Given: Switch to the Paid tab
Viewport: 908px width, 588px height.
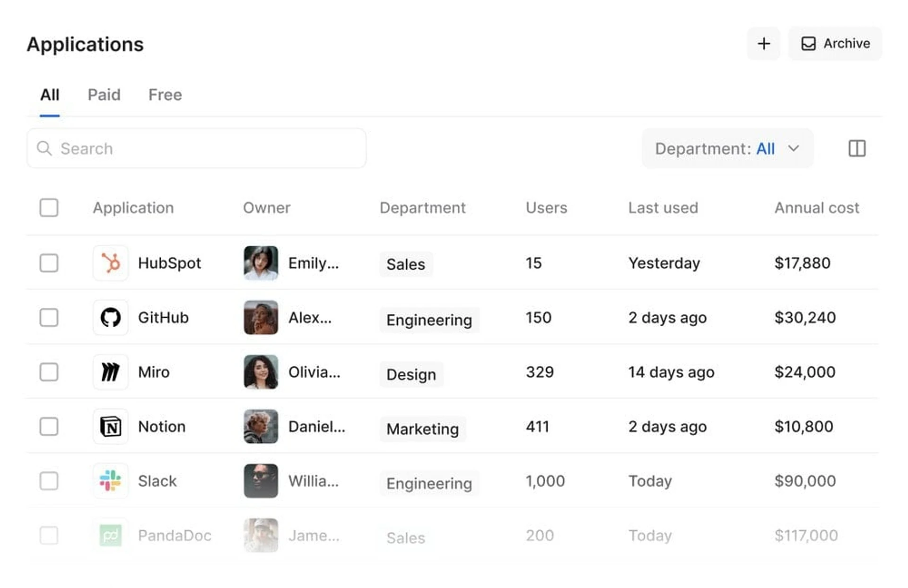Looking at the screenshot, I should (x=104, y=95).
